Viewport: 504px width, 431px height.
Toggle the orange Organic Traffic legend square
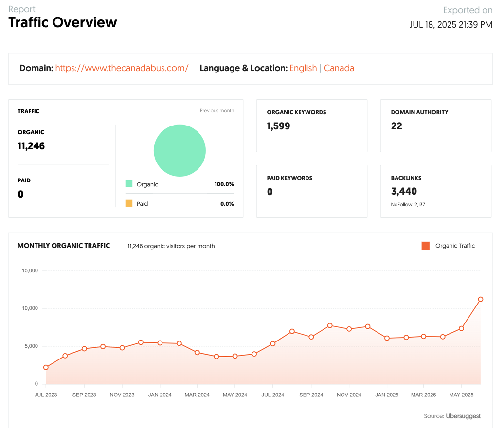point(425,246)
